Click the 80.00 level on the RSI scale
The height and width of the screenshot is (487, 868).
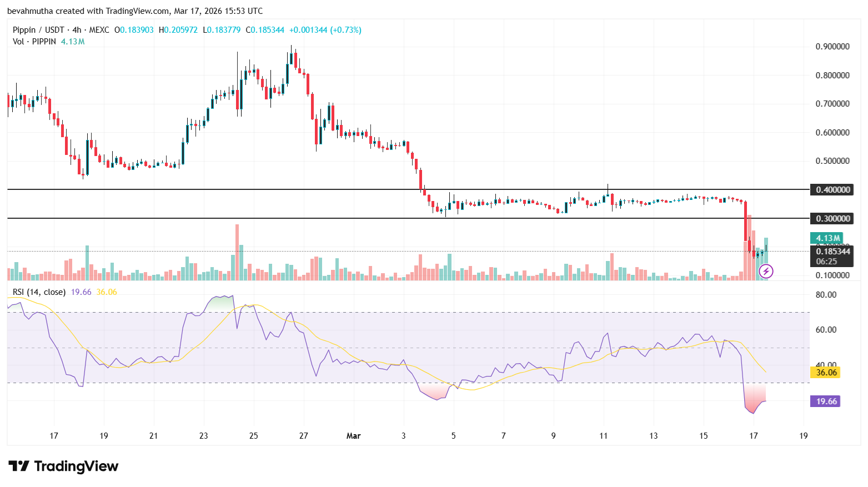(x=826, y=294)
